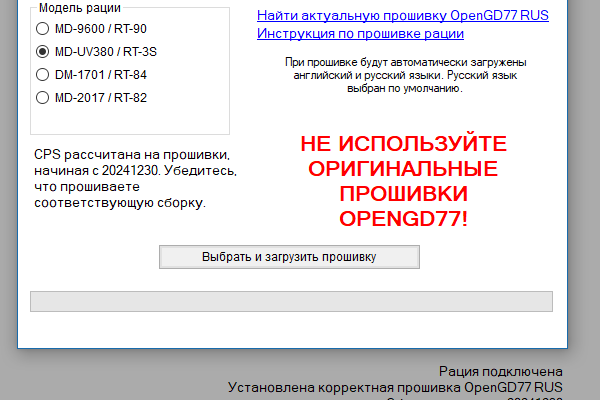Click the red 'НЕ ИСПОЛЬЗУЙТЕ' warning heading
This screenshot has height=400, width=600.
403,143
